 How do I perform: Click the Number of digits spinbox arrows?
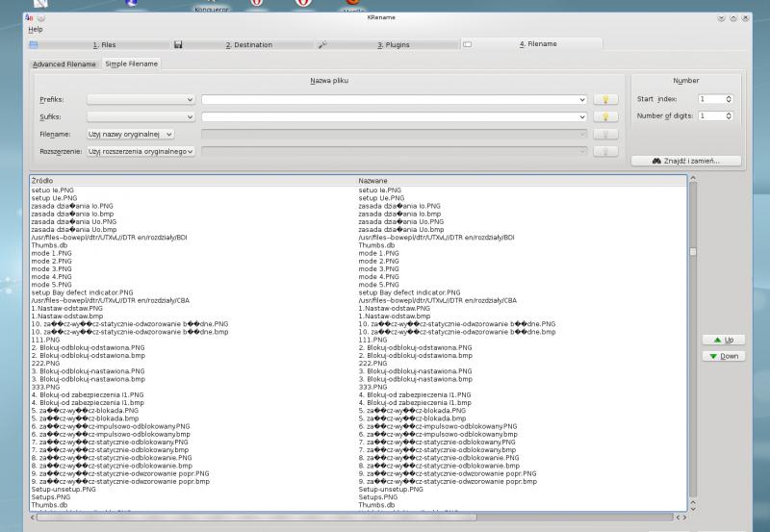729,116
